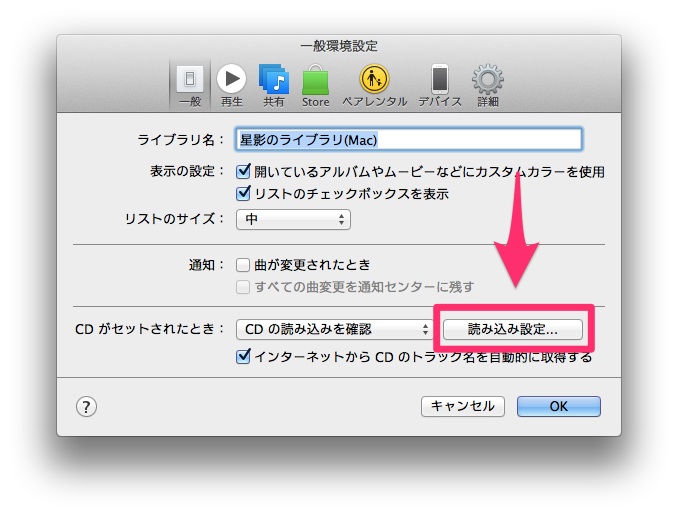This screenshot has width=678, height=515.
Task: Click the キャンセル button
Action: click(463, 406)
